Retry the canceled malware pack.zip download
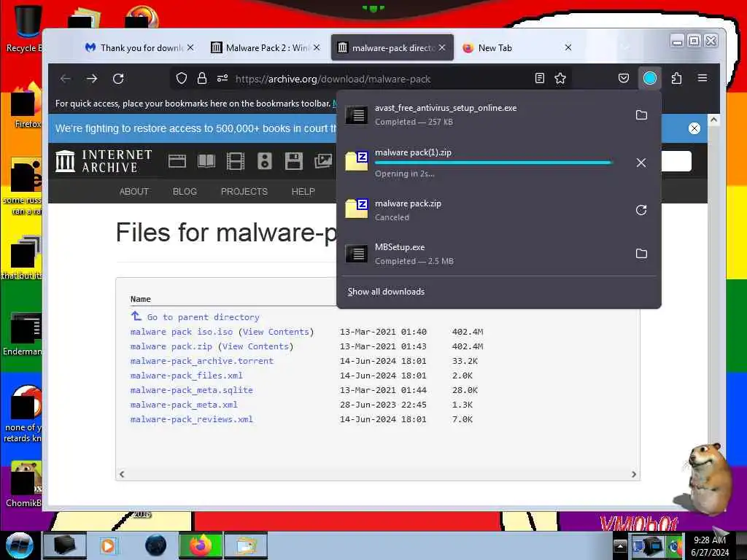This screenshot has height=560, width=747. click(x=641, y=210)
